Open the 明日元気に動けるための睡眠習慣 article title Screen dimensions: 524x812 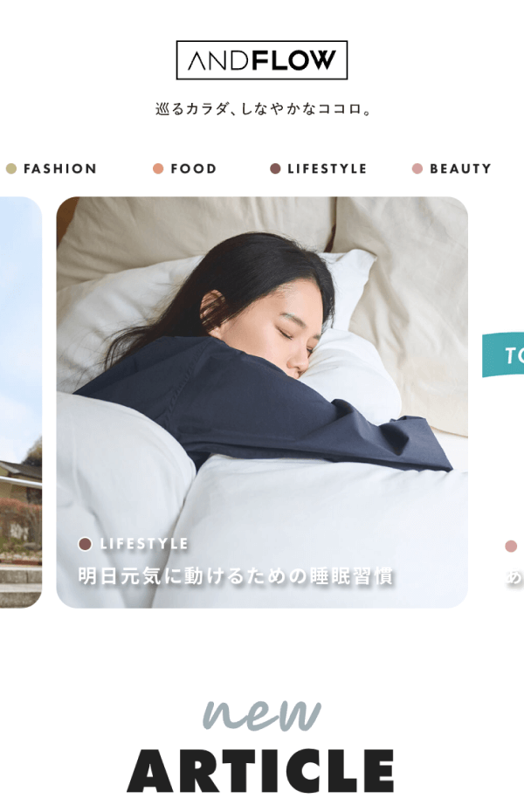(236, 576)
